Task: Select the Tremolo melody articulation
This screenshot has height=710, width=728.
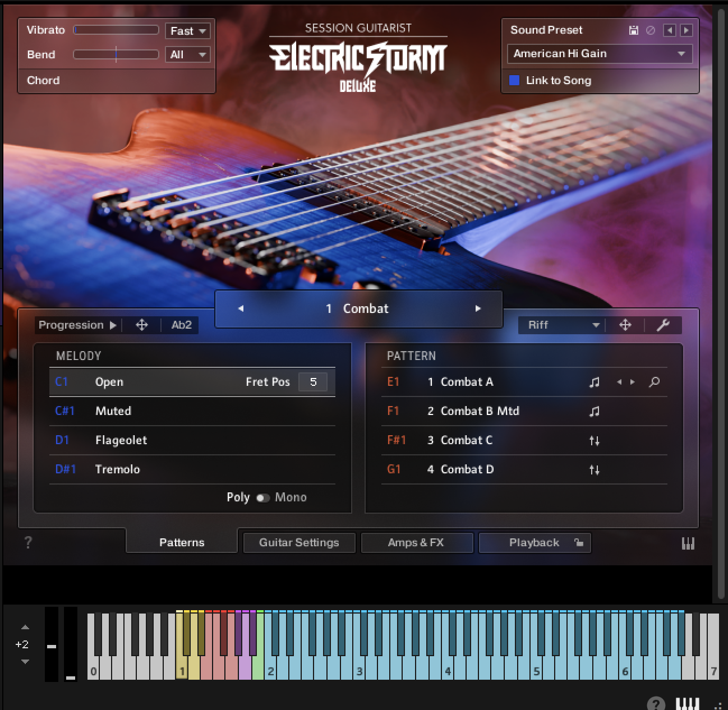Action: tap(192, 469)
